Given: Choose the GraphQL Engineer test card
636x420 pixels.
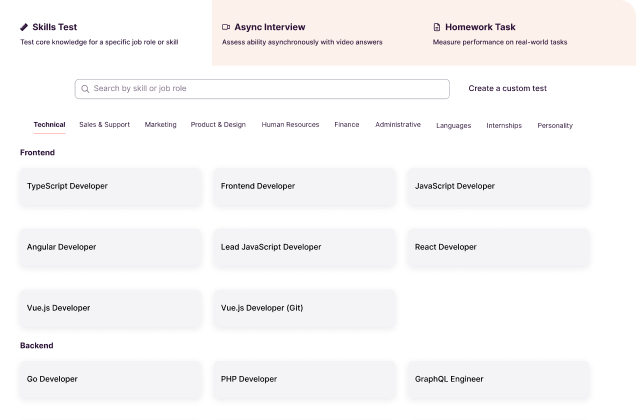Looking at the screenshot, I should pyautogui.click(x=498, y=380).
